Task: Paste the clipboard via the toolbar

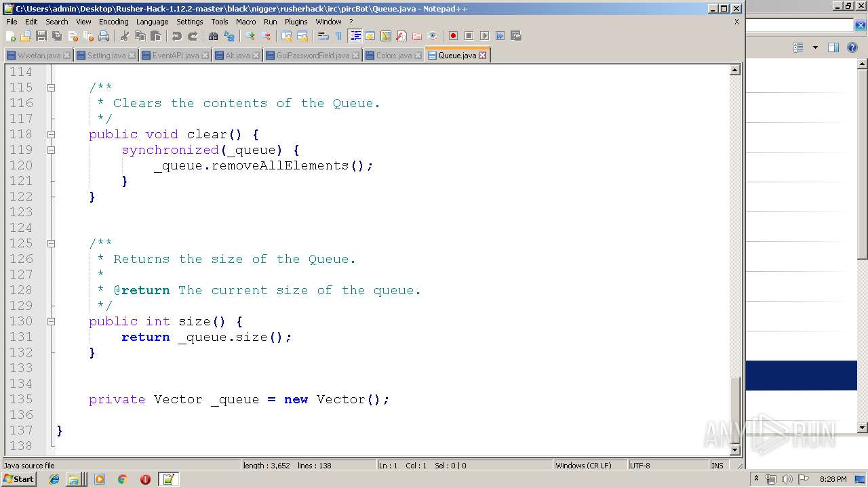Action: click(x=156, y=36)
